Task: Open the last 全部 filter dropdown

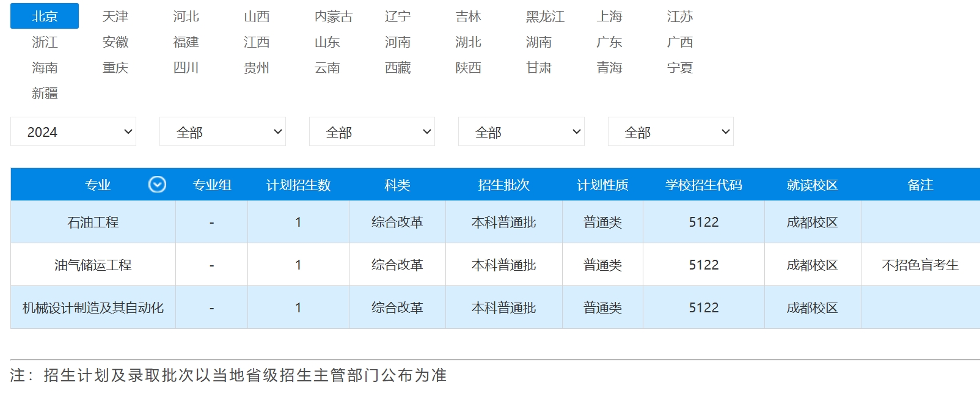Action: (x=671, y=131)
